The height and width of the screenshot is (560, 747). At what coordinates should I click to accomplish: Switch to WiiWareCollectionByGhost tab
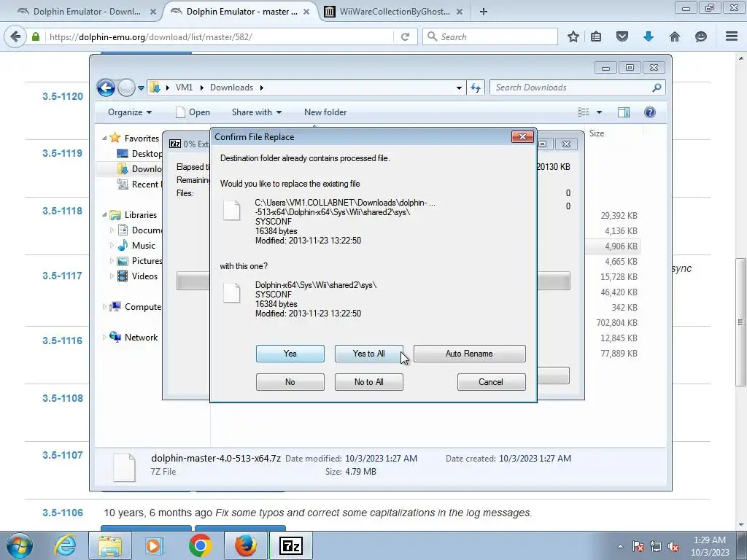click(393, 12)
